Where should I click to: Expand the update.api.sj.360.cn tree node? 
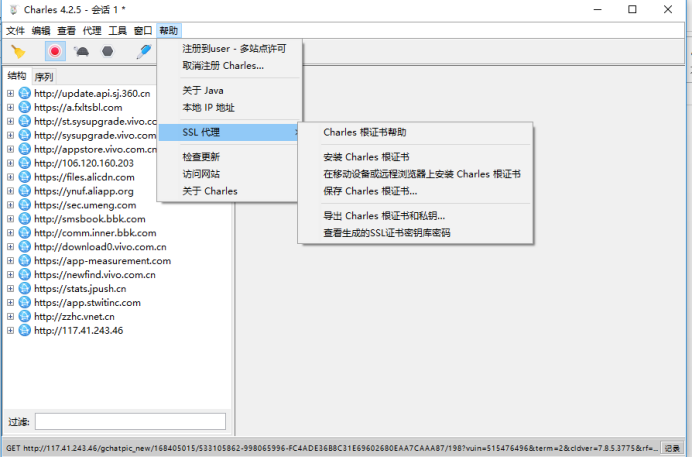tap(11, 93)
